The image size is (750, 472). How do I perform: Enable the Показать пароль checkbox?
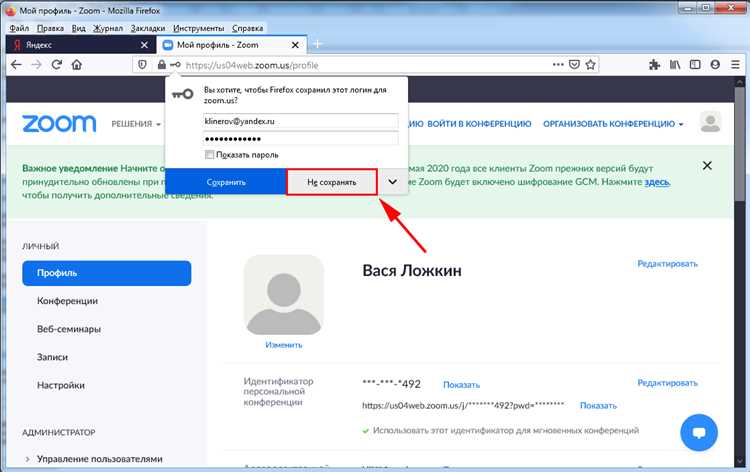209,154
